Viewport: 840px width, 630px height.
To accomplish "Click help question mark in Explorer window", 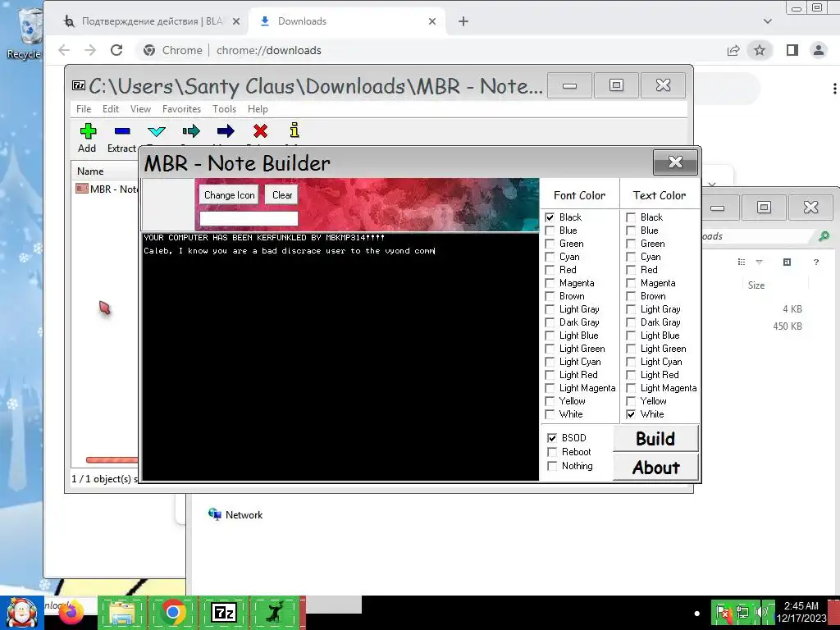I will pyautogui.click(x=816, y=262).
